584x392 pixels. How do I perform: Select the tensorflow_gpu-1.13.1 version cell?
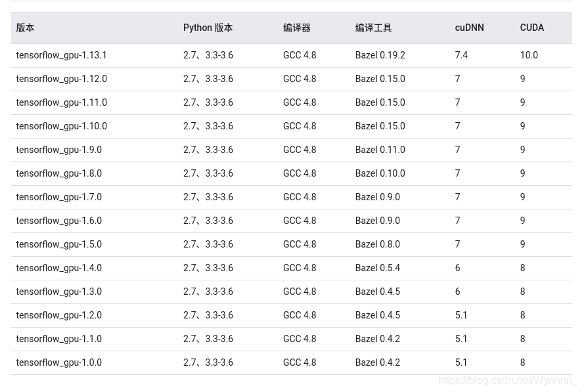pyautogui.click(x=61, y=55)
